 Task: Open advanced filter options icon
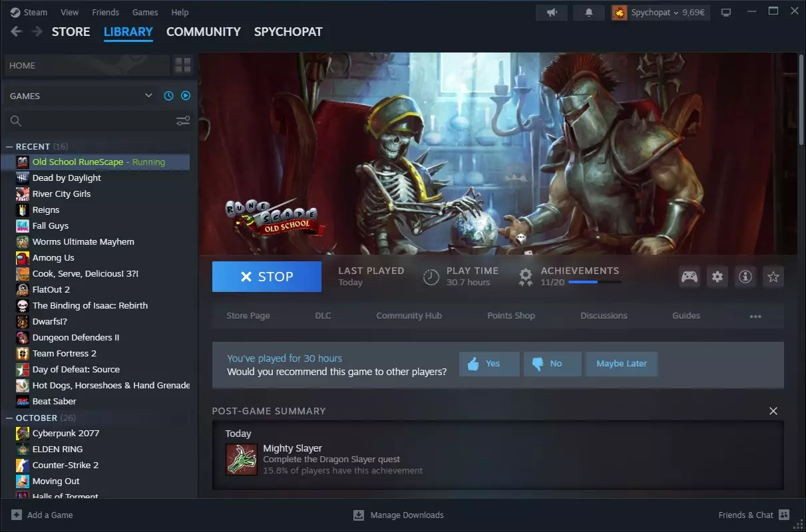pos(183,120)
